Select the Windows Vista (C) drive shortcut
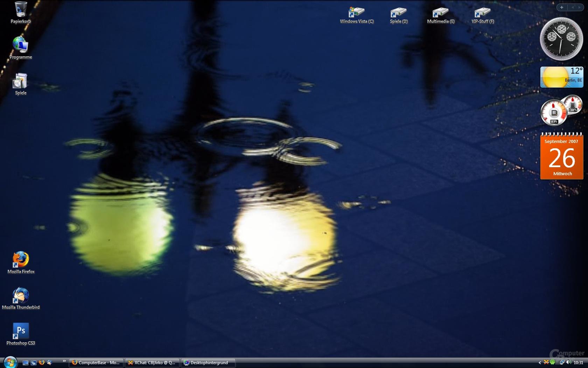This screenshot has height=368, width=588. (x=357, y=15)
